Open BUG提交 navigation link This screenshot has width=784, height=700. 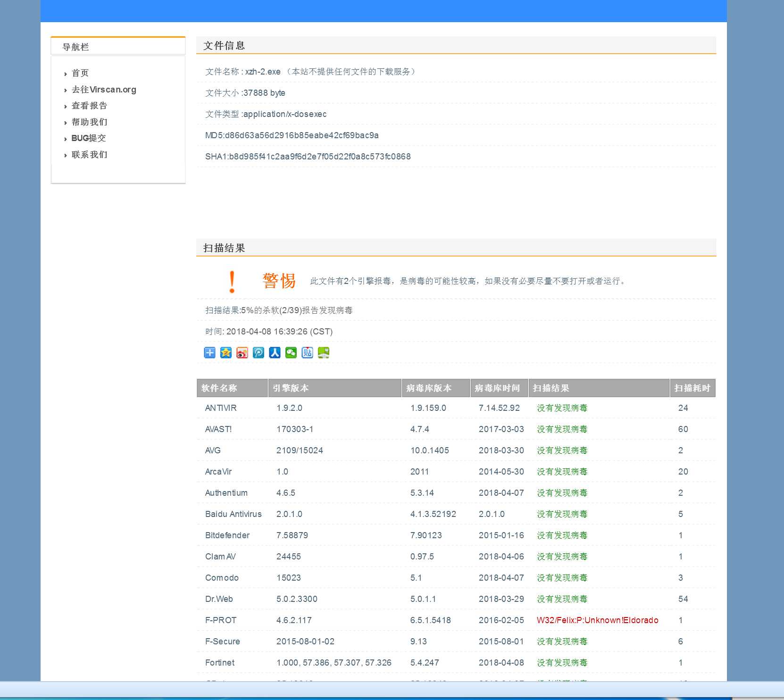pyautogui.click(x=89, y=138)
